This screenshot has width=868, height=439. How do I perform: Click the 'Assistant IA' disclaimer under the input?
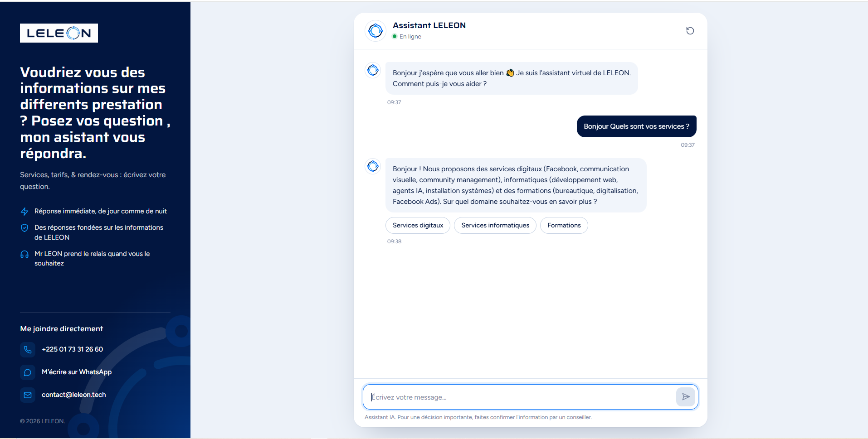(x=478, y=417)
